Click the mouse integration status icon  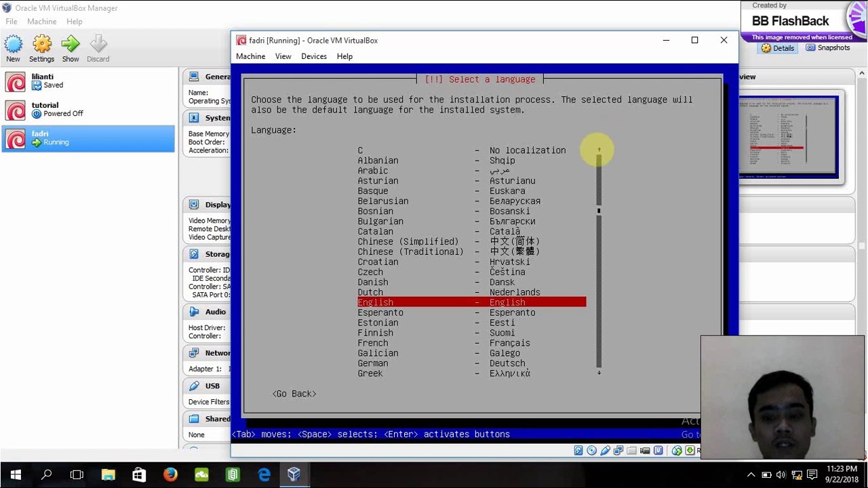(x=677, y=451)
